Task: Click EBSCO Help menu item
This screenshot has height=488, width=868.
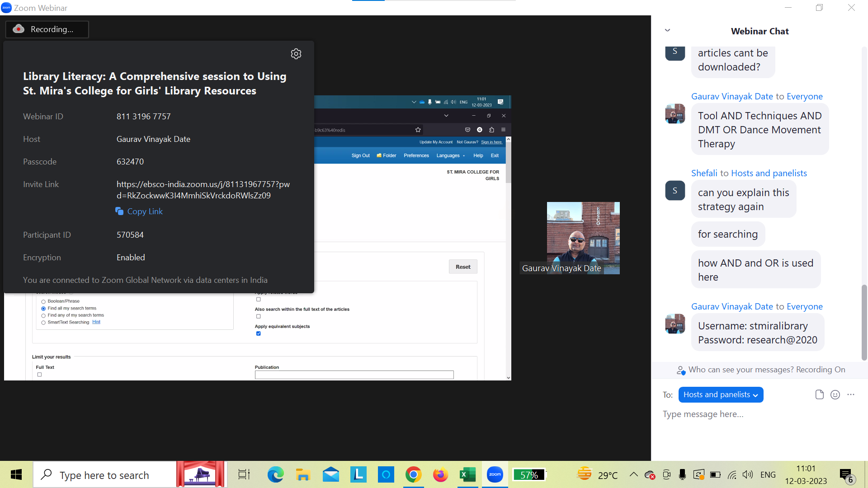Action: click(478, 155)
